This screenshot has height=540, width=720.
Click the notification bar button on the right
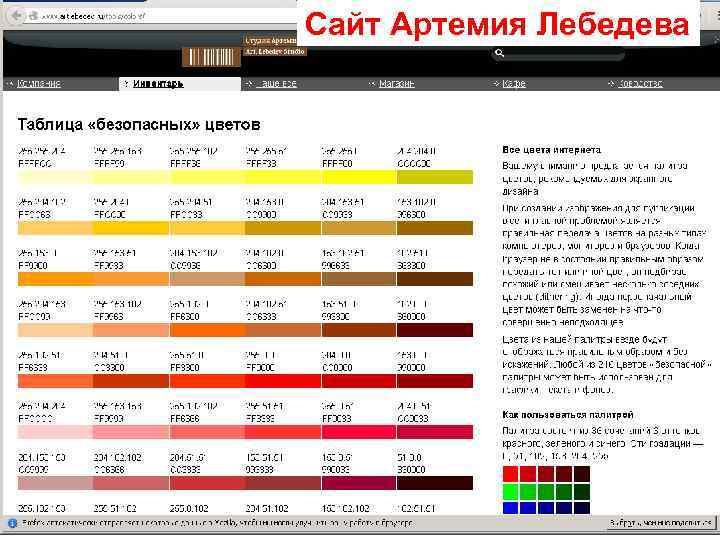661,523
